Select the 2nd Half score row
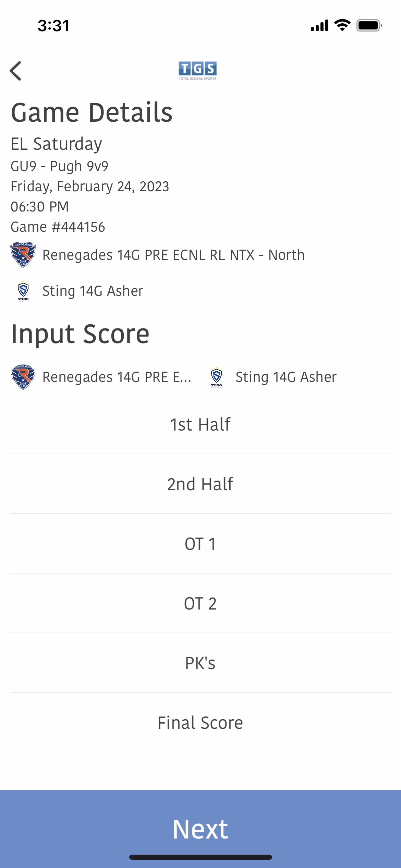Screen dimensions: 401x868 (200, 484)
